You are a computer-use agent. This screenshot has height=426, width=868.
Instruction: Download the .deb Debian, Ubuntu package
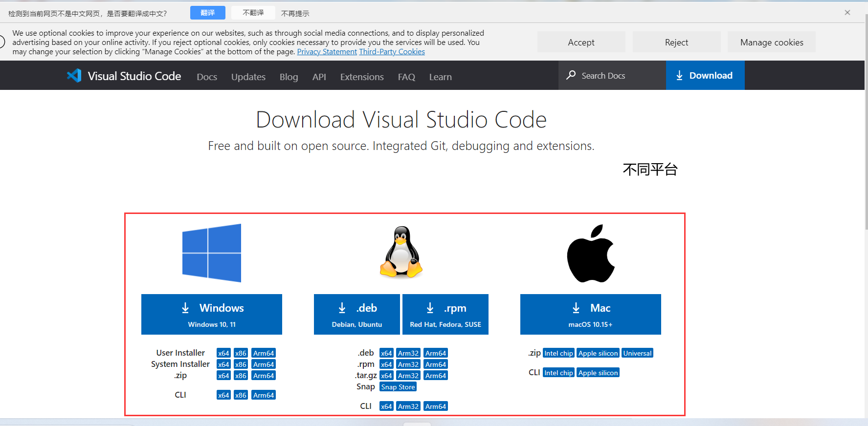click(357, 314)
